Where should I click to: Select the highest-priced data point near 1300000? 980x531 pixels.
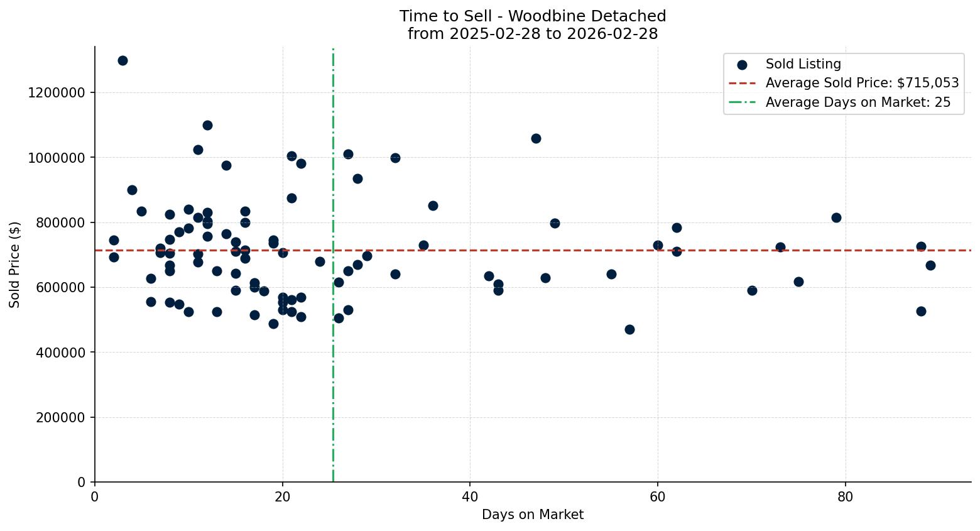[x=122, y=61]
